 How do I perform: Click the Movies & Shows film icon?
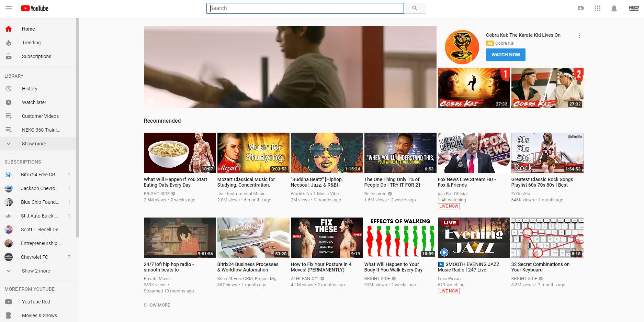point(9,315)
